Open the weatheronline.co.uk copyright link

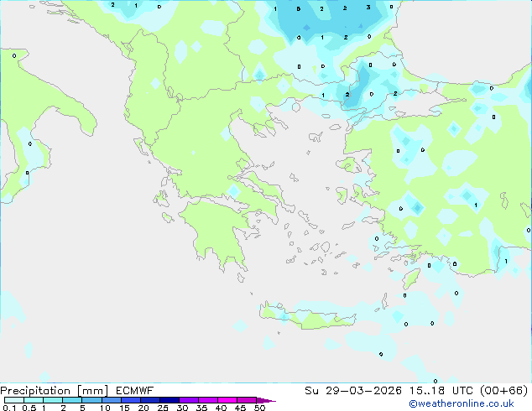[x=462, y=403]
